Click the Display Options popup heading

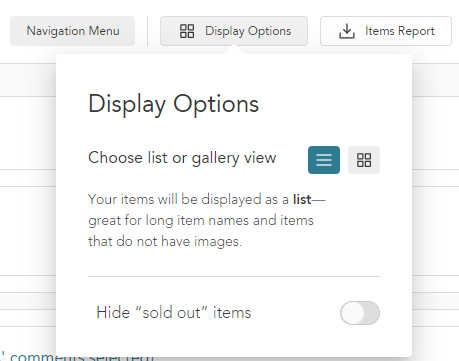[x=173, y=104]
